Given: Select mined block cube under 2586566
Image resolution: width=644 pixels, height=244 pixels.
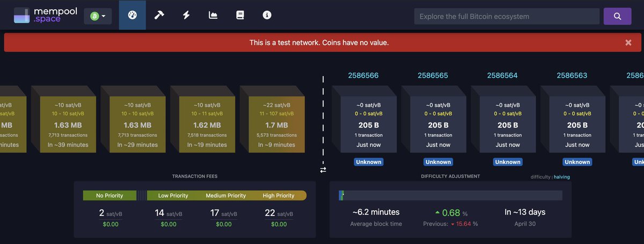Looking at the screenshot, I should click(368, 125).
